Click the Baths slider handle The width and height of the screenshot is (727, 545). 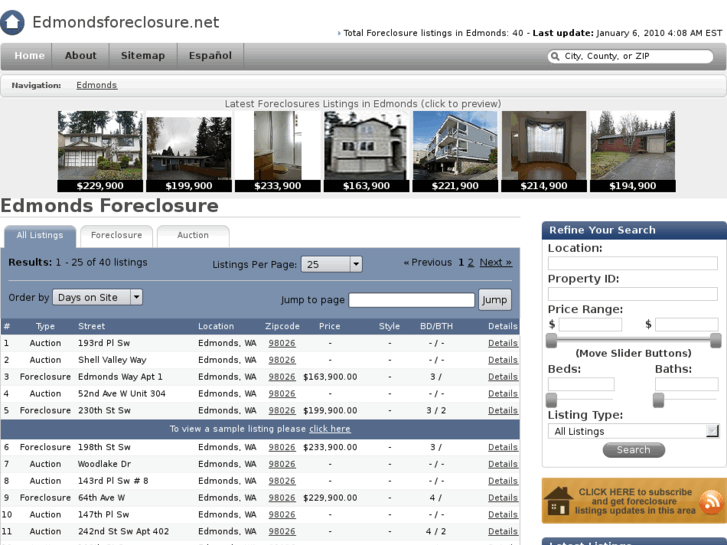click(x=658, y=400)
